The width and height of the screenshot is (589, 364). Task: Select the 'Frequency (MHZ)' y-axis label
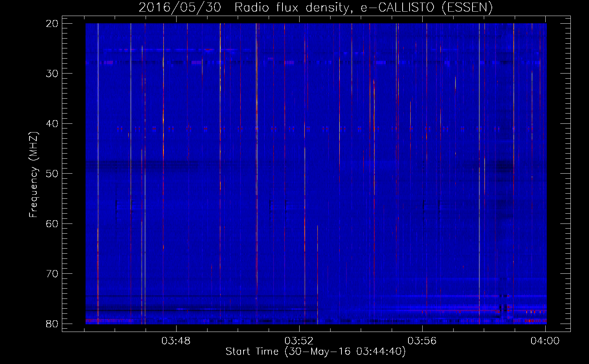33,175
